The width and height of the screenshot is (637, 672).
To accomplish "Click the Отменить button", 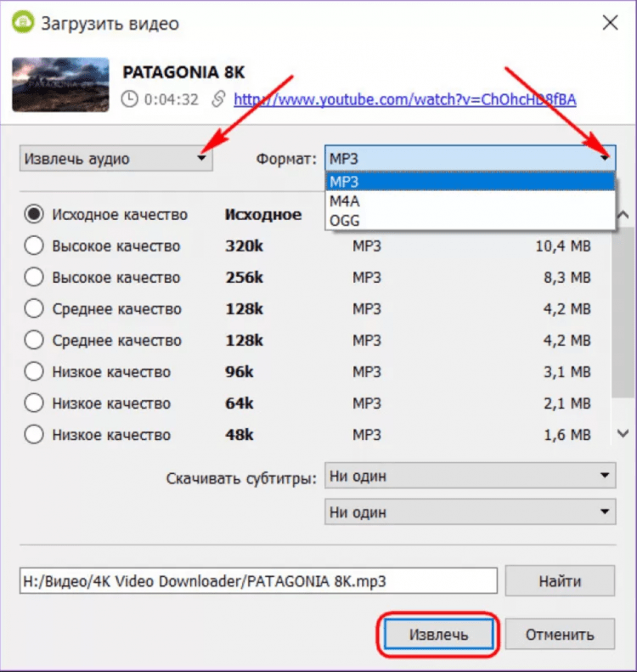I will (559, 634).
